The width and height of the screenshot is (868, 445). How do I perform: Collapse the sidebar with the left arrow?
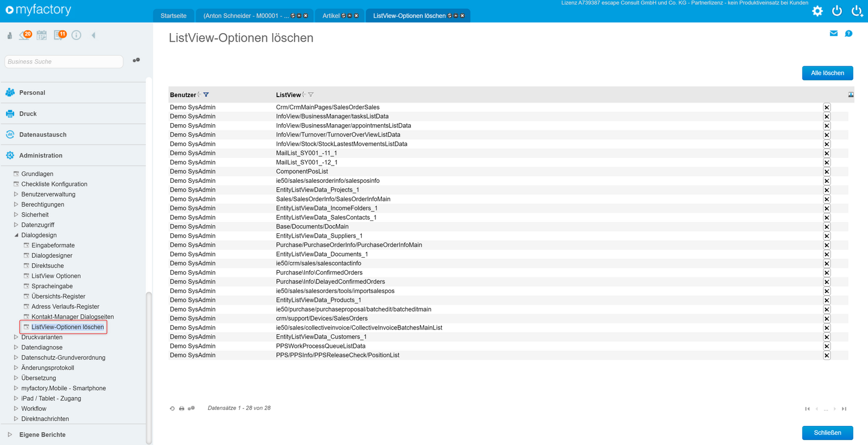click(x=93, y=35)
